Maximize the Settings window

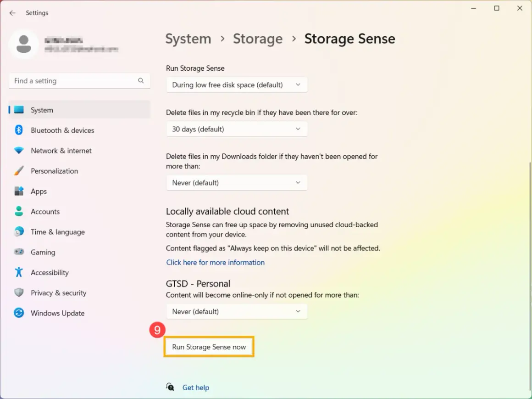pos(497,8)
